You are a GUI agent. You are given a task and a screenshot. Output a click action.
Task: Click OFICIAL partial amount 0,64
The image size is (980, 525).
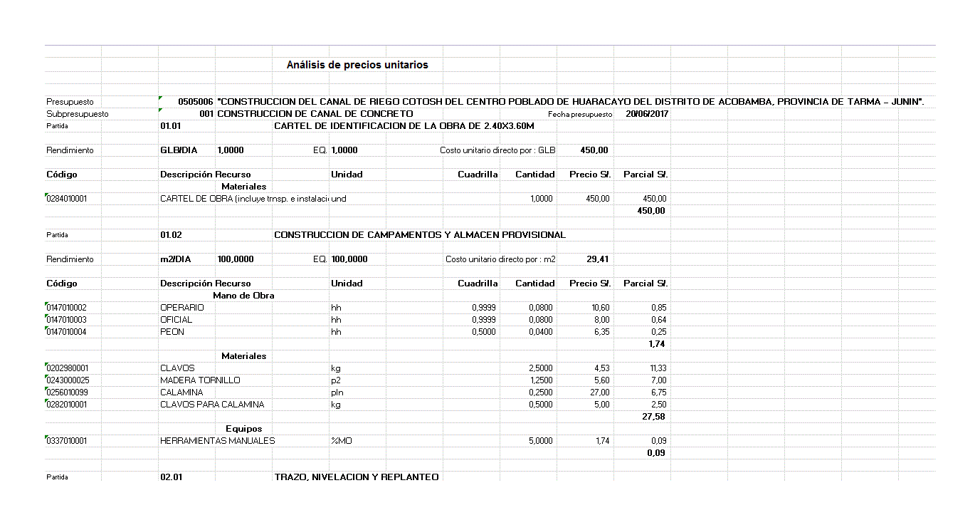pyautogui.click(x=658, y=320)
